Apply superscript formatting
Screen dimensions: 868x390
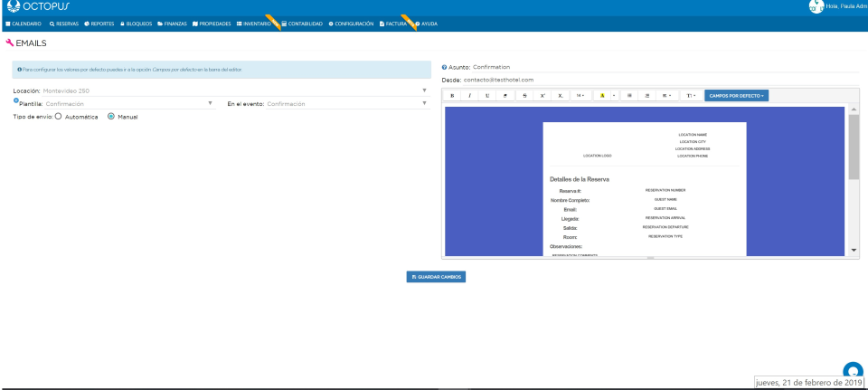[542, 95]
